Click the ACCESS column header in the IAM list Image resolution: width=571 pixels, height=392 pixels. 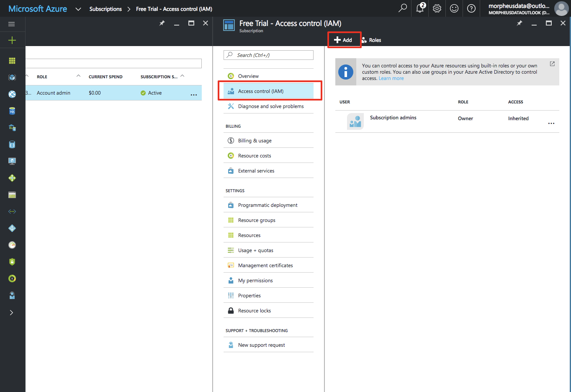(x=516, y=102)
